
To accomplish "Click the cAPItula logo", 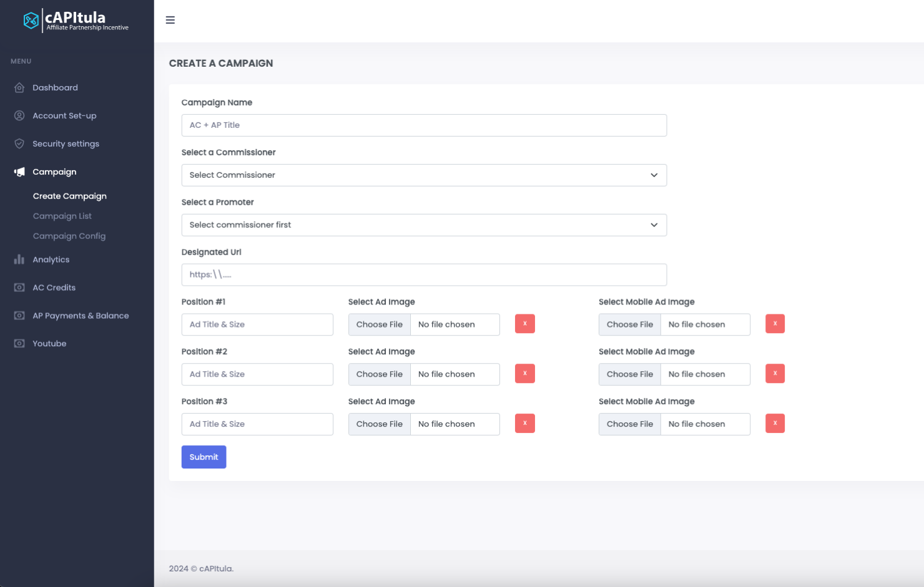I will [x=76, y=21].
